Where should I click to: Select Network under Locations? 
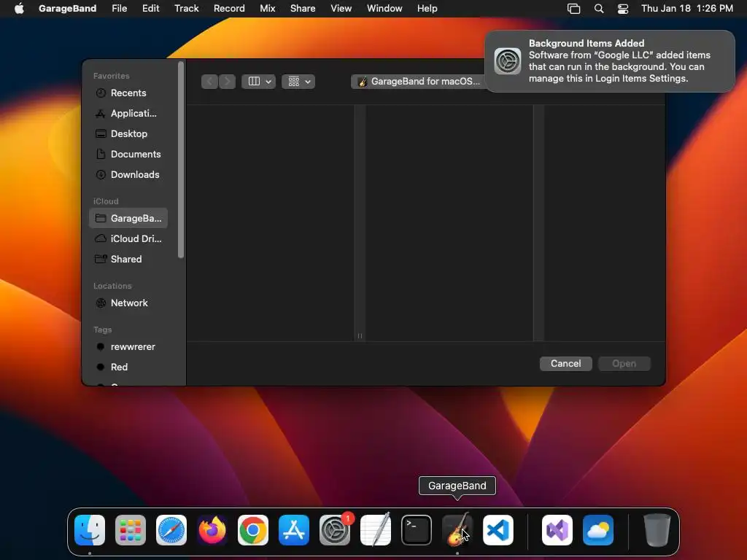click(128, 303)
